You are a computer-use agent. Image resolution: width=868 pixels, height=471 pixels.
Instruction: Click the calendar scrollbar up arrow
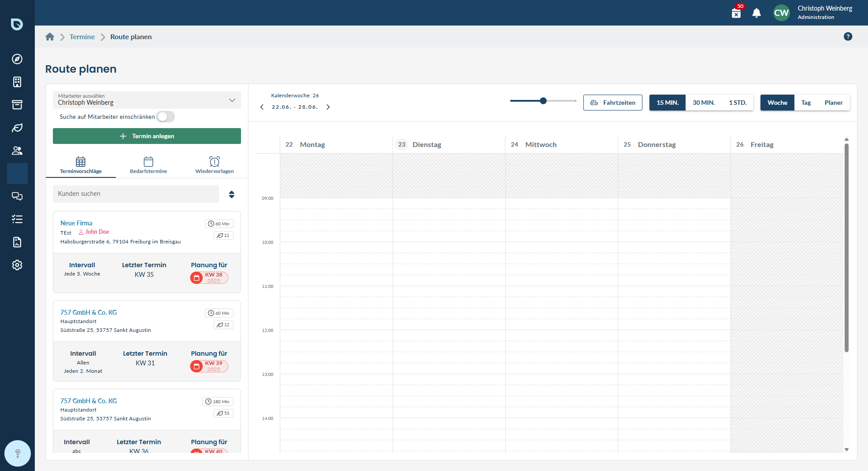[846, 140]
